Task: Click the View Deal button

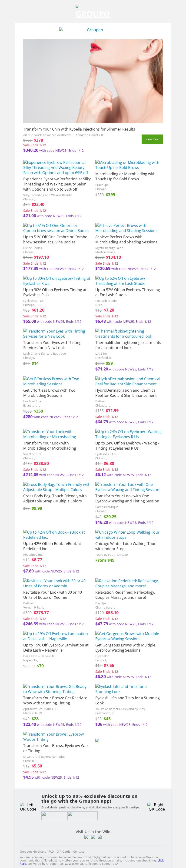Action: [152, 139]
